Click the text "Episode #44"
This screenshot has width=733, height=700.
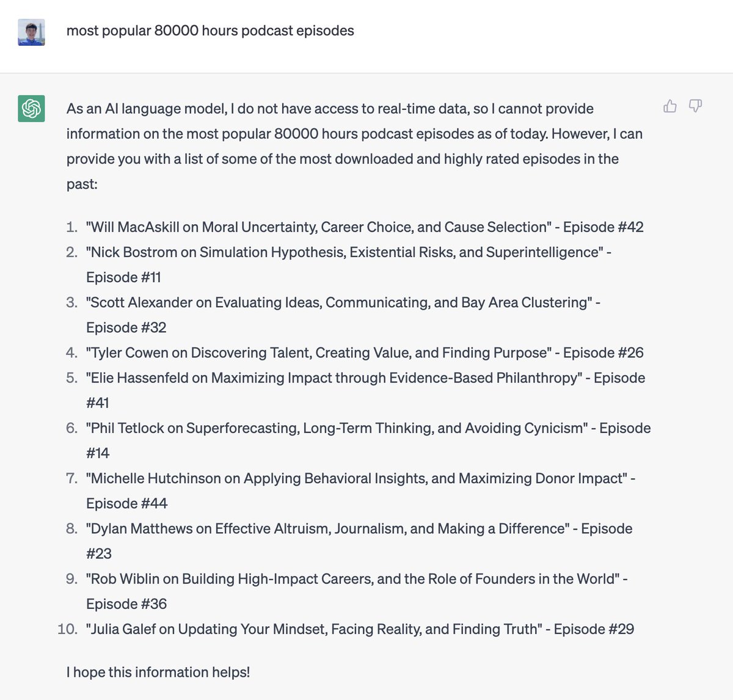[x=127, y=503]
